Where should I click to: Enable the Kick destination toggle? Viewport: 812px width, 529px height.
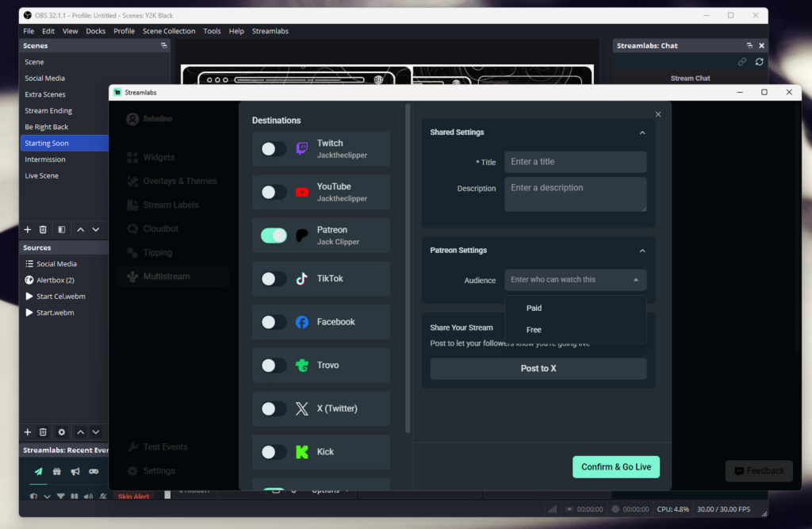coord(274,452)
